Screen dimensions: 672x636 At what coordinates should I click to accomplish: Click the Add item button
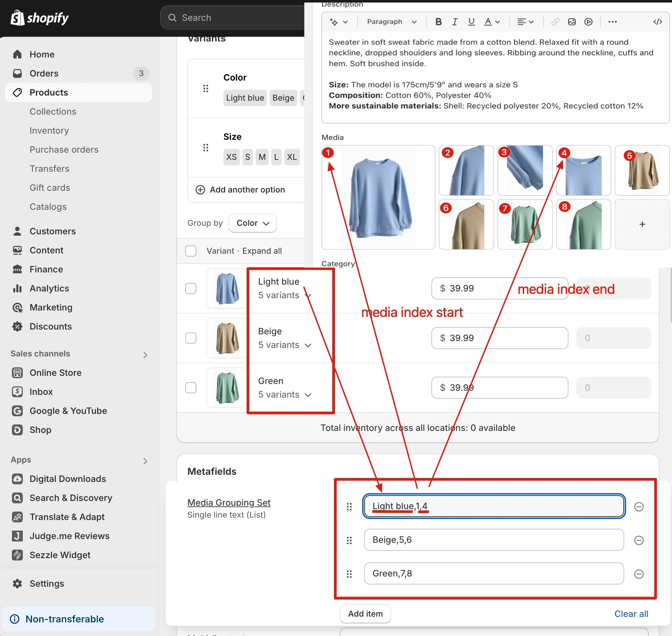(x=365, y=614)
